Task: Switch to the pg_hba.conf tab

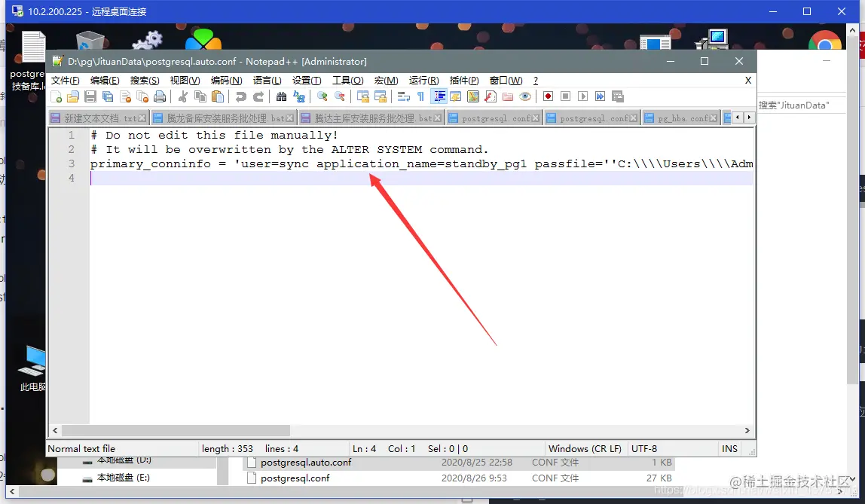Action: [x=680, y=118]
